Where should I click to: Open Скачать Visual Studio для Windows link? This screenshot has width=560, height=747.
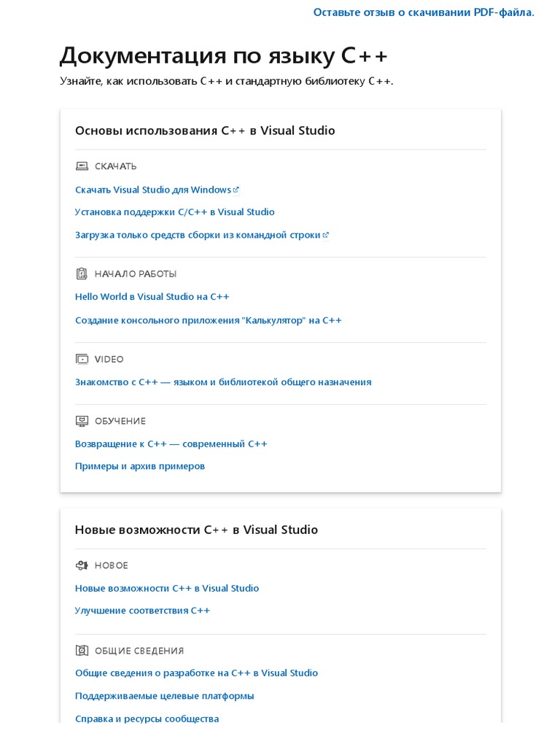pyautogui.click(x=152, y=190)
